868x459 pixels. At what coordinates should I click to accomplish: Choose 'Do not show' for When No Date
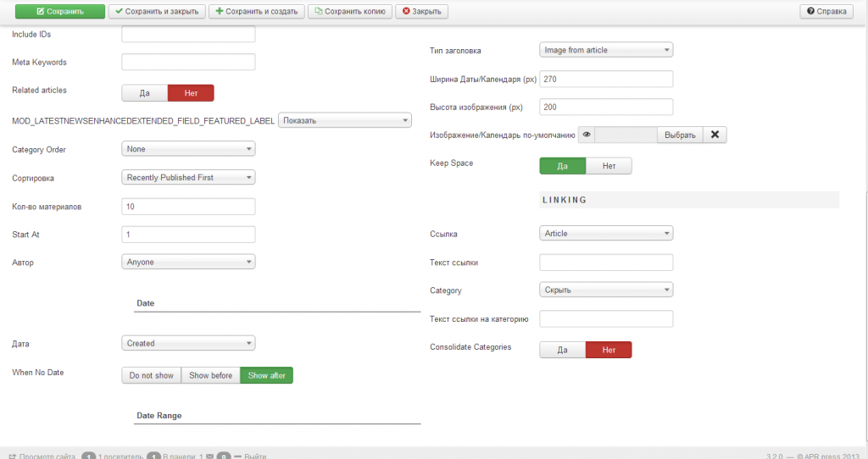coord(152,375)
